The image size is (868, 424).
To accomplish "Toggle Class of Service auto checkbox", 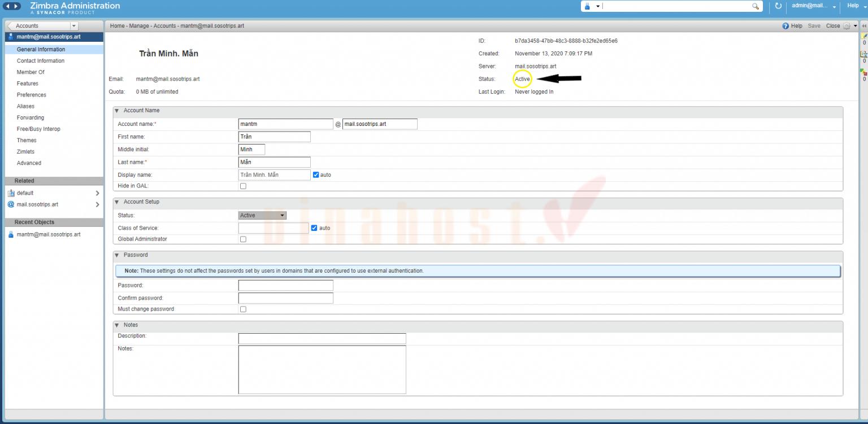I will pos(314,228).
